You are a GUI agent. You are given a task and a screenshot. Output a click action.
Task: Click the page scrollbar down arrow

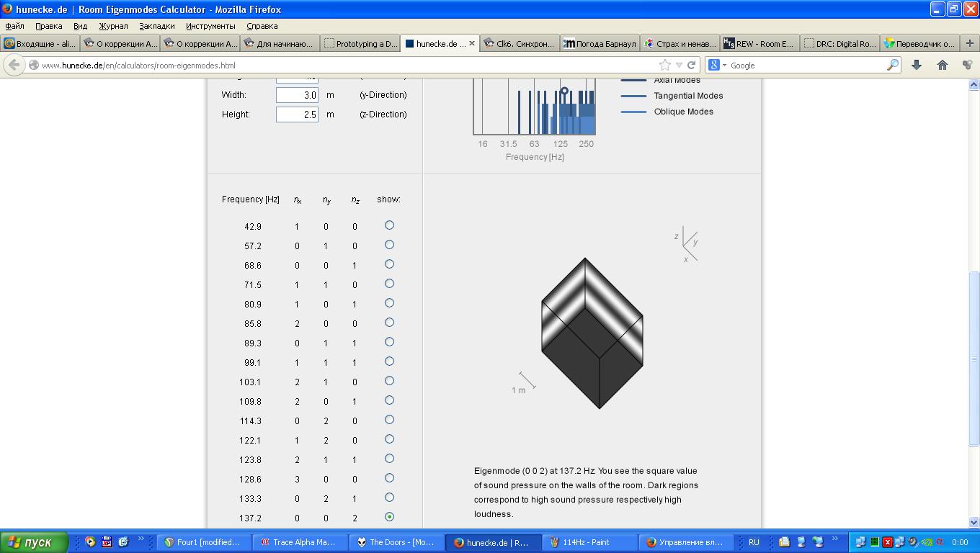pos(974,522)
